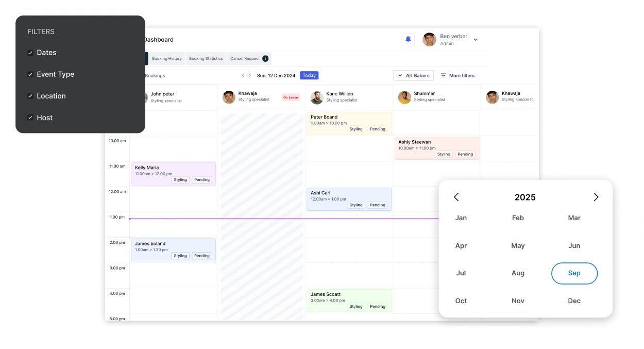Viewport: 644px width, 349px height.
Task: Click Shammer's avatar photo
Action: [x=404, y=97]
